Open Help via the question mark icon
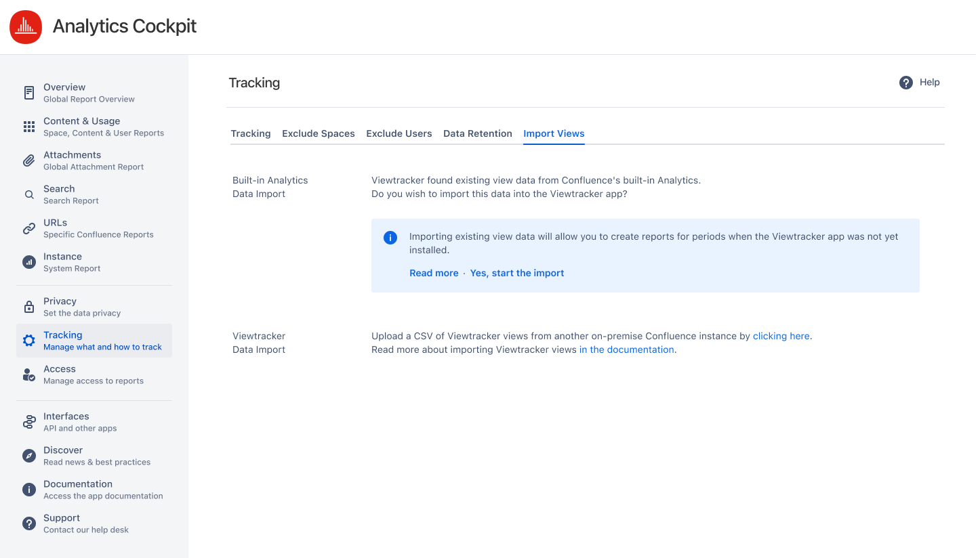This screenshot has width=980, height=558. coord(906,82)
